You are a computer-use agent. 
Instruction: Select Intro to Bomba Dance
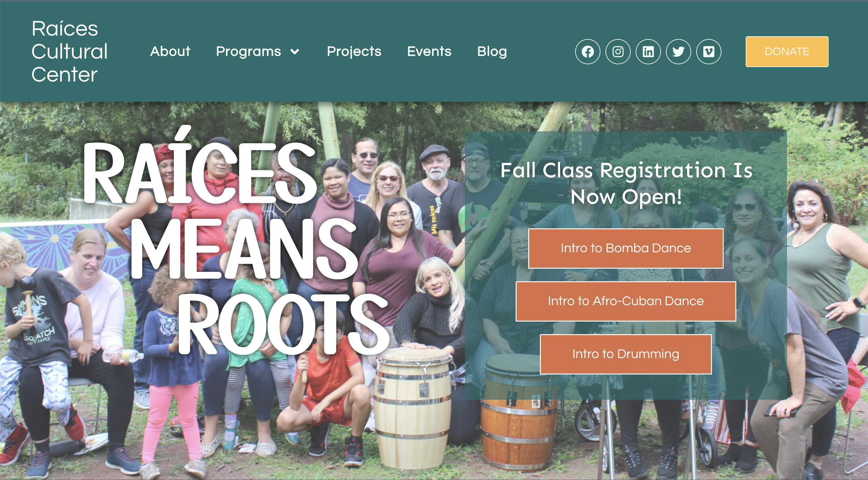click(626, 248)
